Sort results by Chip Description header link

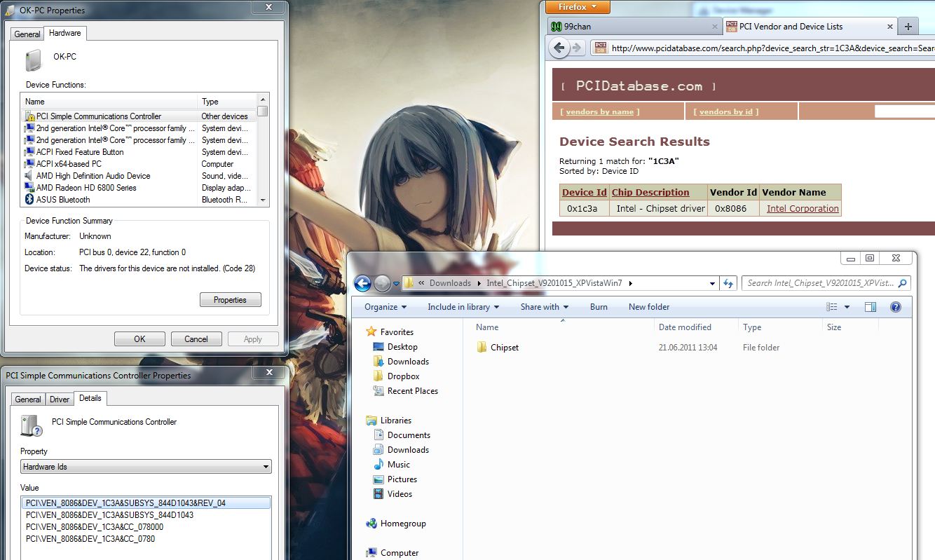click(x=650, y=193)
